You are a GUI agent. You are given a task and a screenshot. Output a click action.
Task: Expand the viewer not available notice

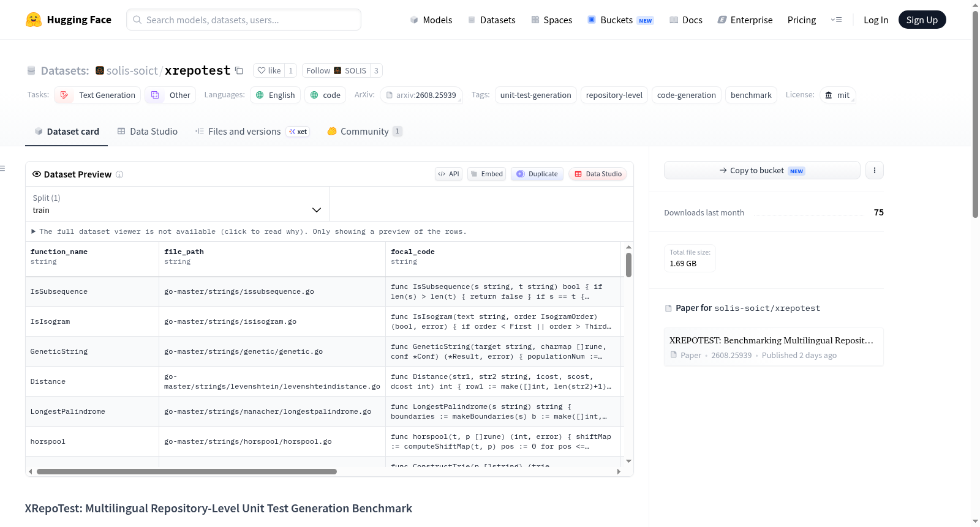(249, 231)
